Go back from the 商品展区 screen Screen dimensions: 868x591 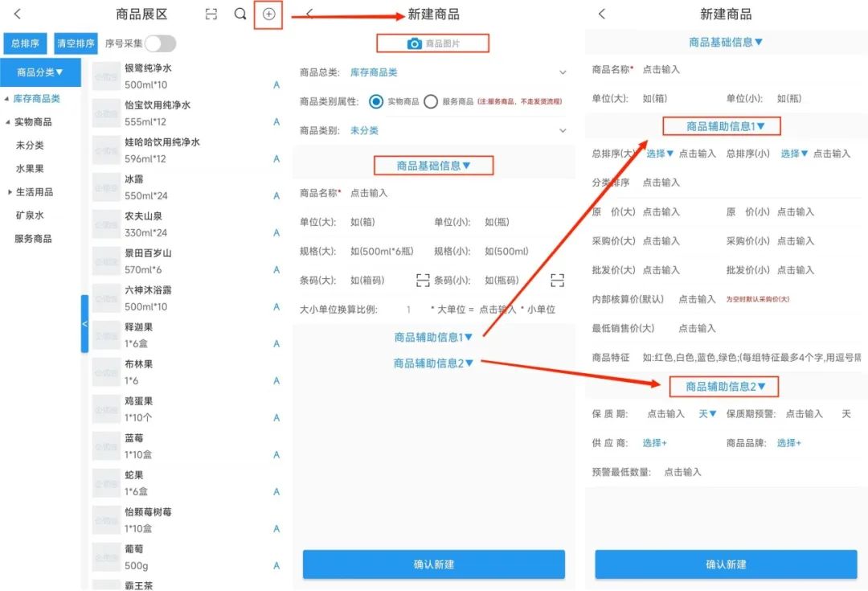pyautogui.click(x=18, y=14)
